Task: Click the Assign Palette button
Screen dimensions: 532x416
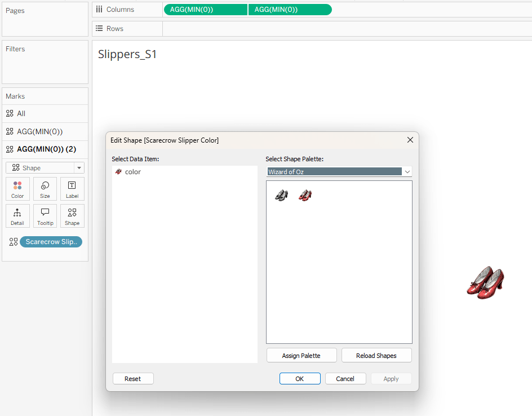Action: coord(302,356)
